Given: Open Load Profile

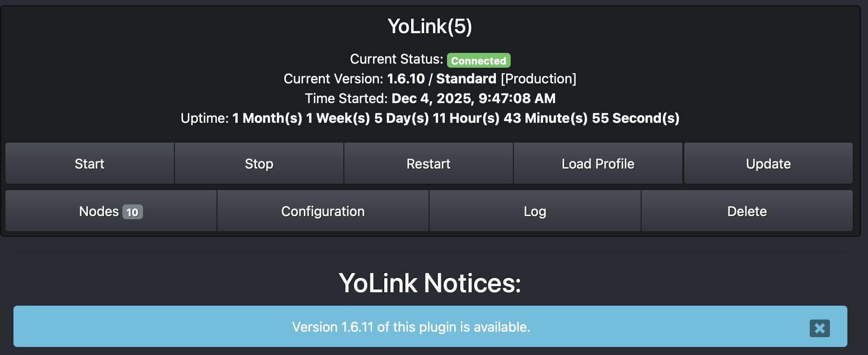Looking at the screenshot, I should pyautogui.click(x=598, y=164).
